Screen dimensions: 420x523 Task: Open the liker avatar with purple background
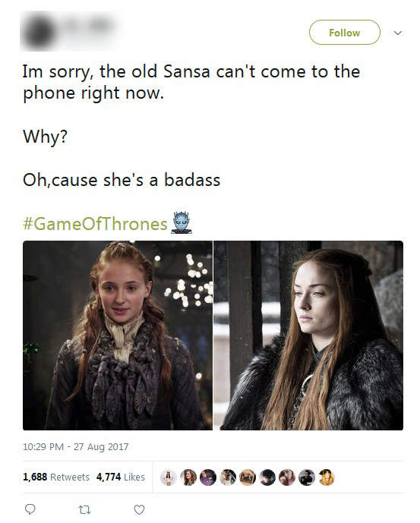click(x=207, y=477)
